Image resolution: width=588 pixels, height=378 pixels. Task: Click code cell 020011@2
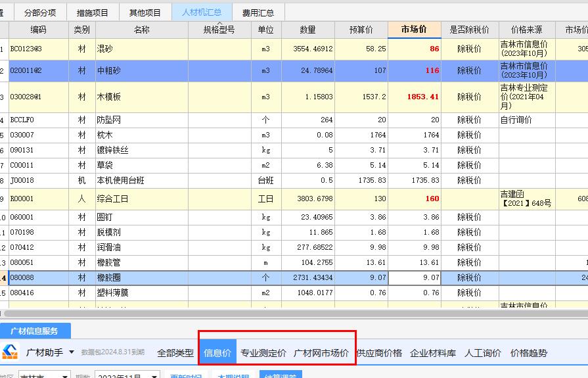point(39,70)
